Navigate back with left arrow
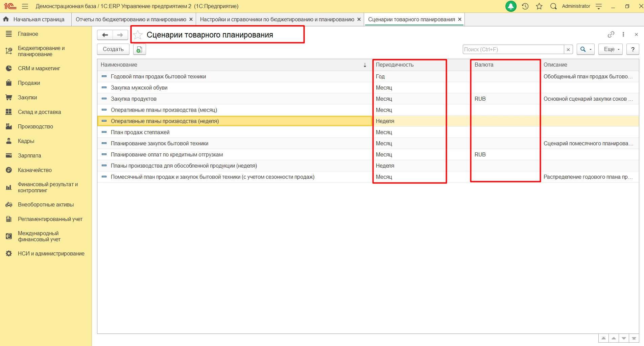This screenshot has height=346, width=644. (105, 35)
